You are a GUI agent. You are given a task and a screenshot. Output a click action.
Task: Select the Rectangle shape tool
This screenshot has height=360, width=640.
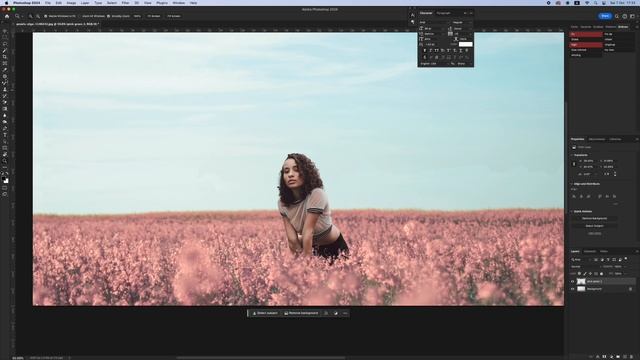click(x=5, y=148)
